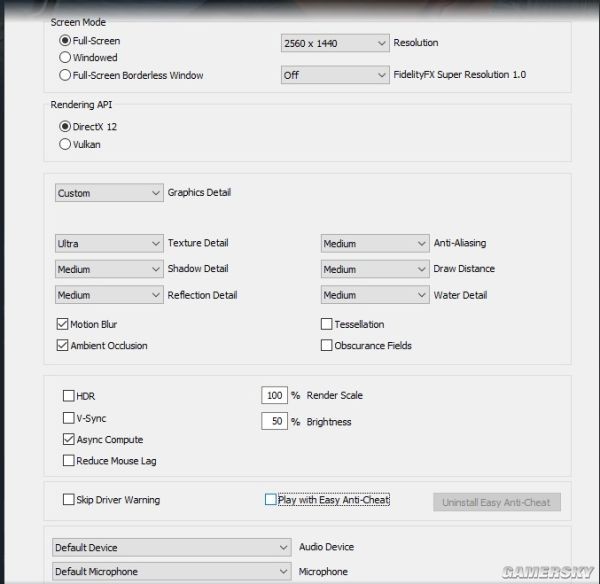Image resolution: width=600 pixels, height=584 pixels.
Task: Open the Microphone dropdown
Action: pos(171,571)
